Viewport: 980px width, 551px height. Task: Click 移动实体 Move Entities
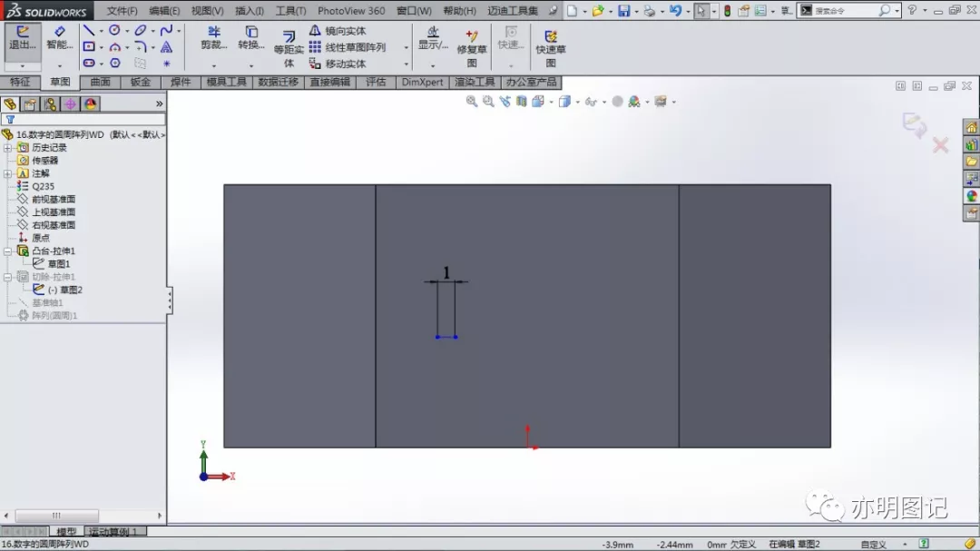[338, 64]
